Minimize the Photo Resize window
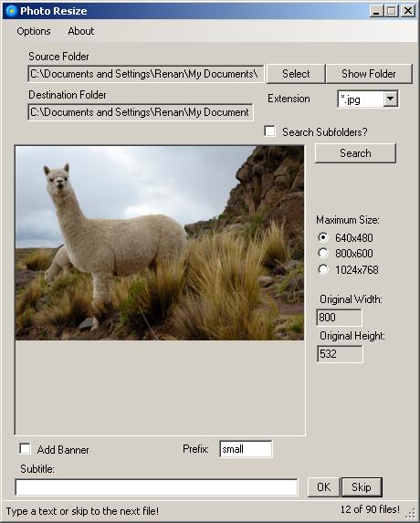This screenshot has height=523, width=420. [x=376, y=11]
